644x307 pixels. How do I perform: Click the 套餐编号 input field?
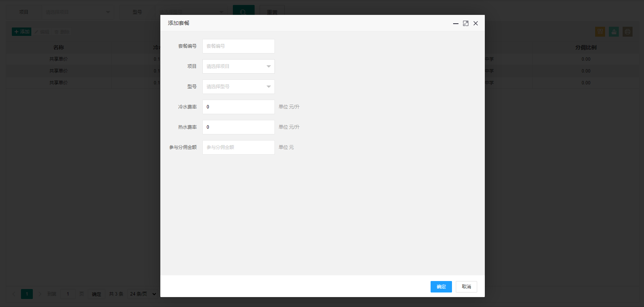pyautogui.click(x=239, y=46)
